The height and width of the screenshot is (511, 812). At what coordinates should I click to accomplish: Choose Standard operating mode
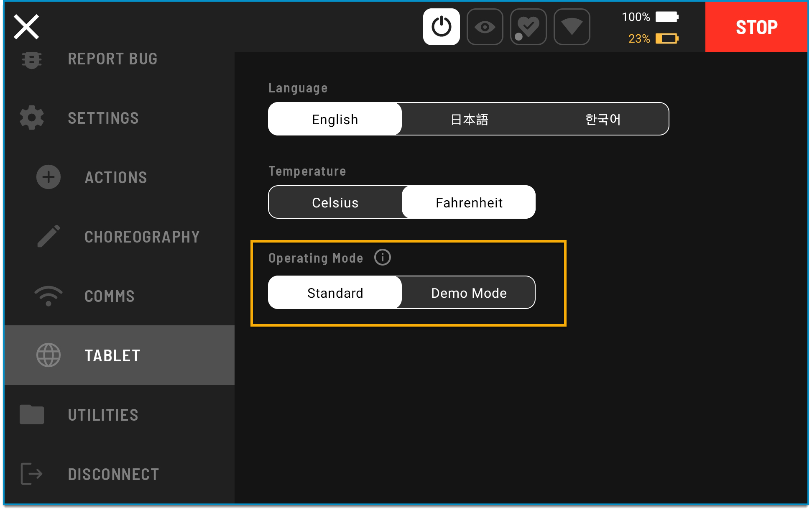(x=335, y=293)
